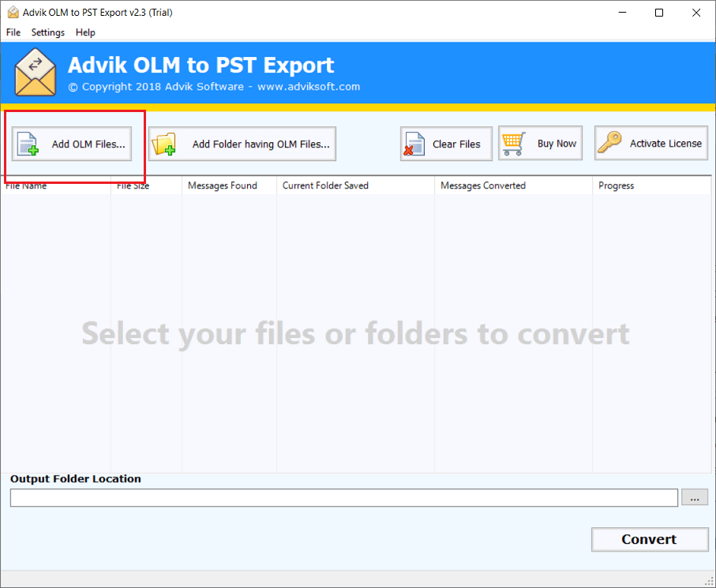
Task: Open the Settings menu
Action: click(48, 32)
